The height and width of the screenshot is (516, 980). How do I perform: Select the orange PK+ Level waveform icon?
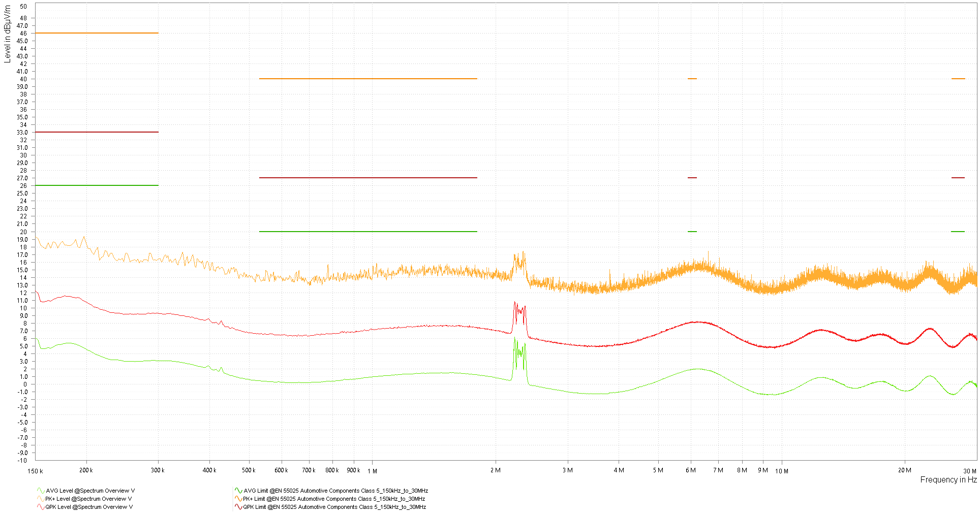(x=40, y=499)
